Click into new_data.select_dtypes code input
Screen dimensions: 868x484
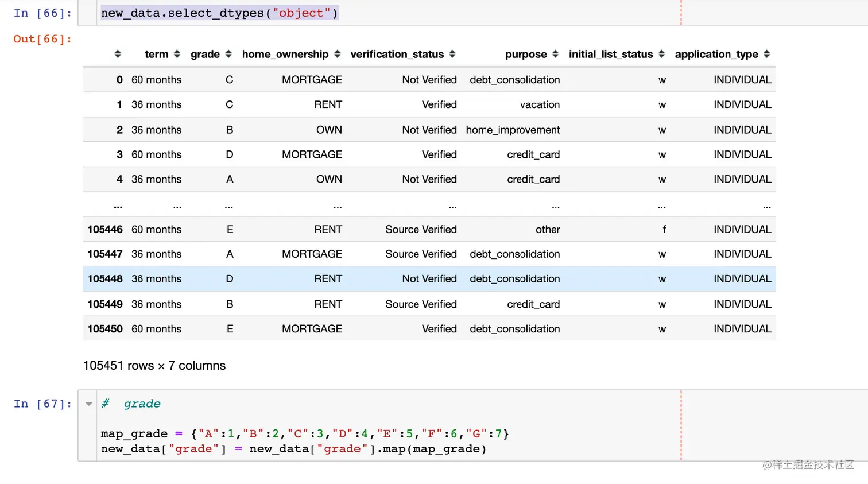click(x=219, y=13)
